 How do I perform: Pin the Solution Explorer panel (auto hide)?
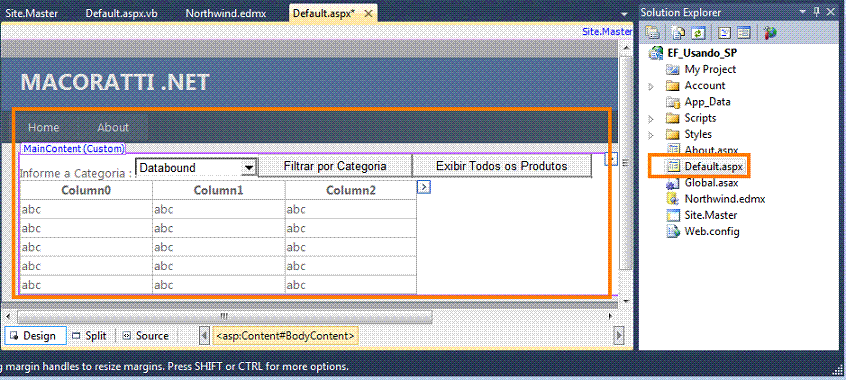(816, 12)
